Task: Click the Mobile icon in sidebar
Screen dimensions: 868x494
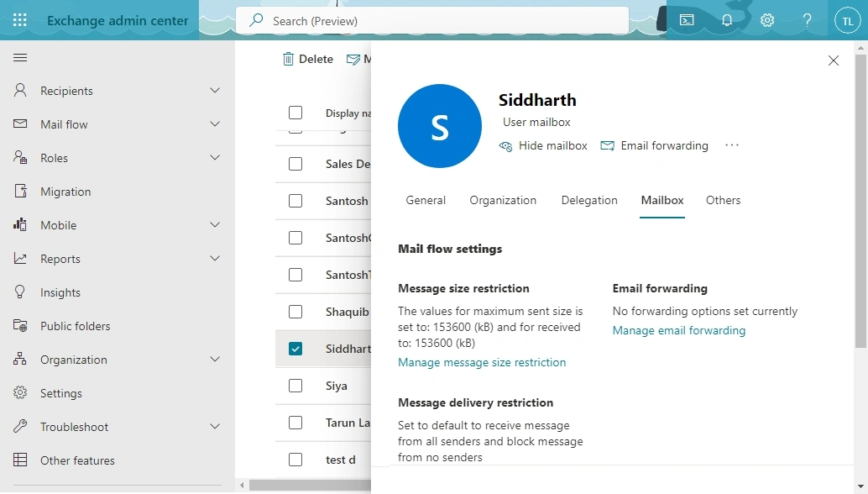Action: tap(20, 225)
